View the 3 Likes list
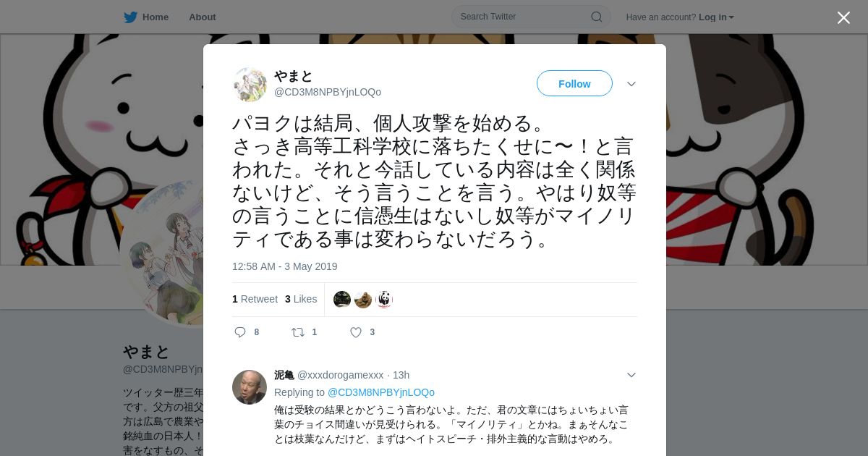The height and width of the screenshot is (456, 868). tap(301, 299)
